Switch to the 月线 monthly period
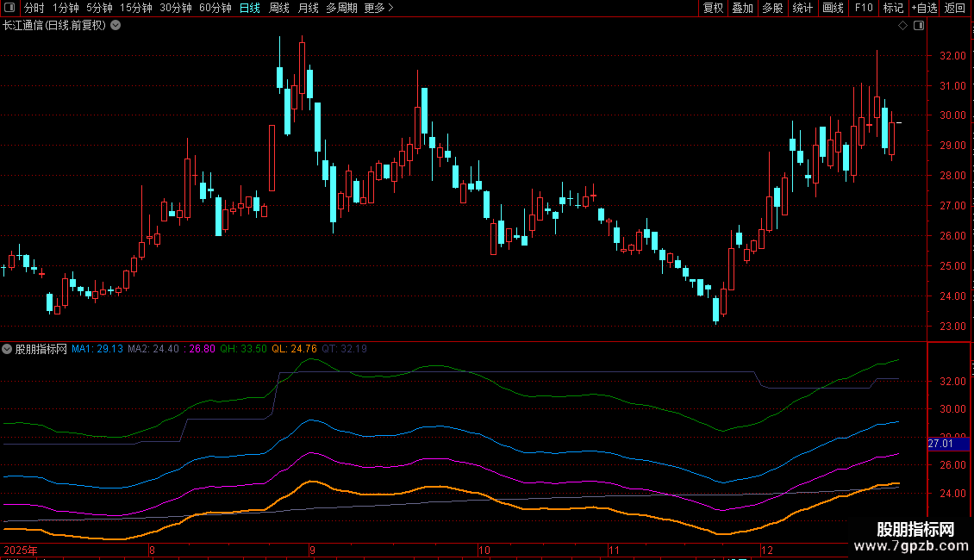This screenshot has width=974, height=560. tap(308, 8)
